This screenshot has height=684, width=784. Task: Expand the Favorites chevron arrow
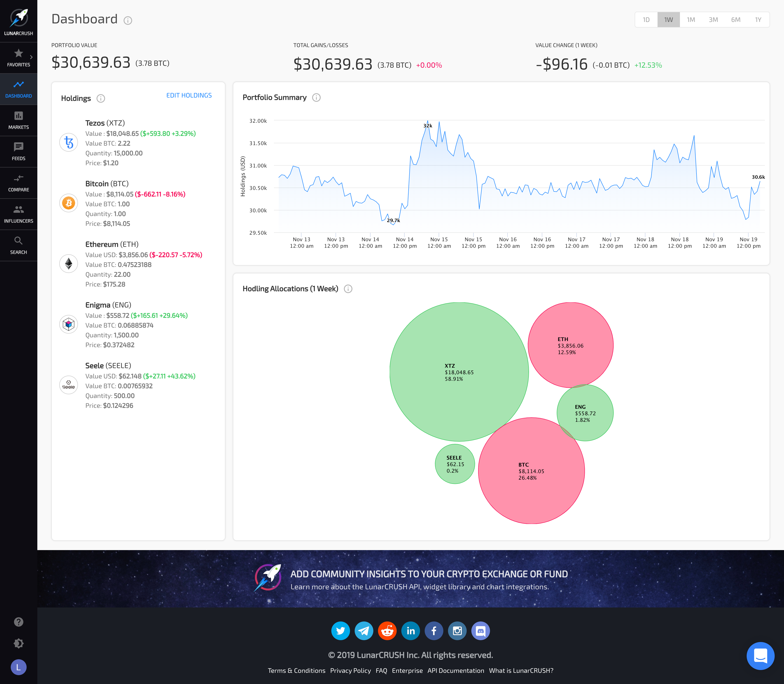pyautogui.click(x=31, y=57)
